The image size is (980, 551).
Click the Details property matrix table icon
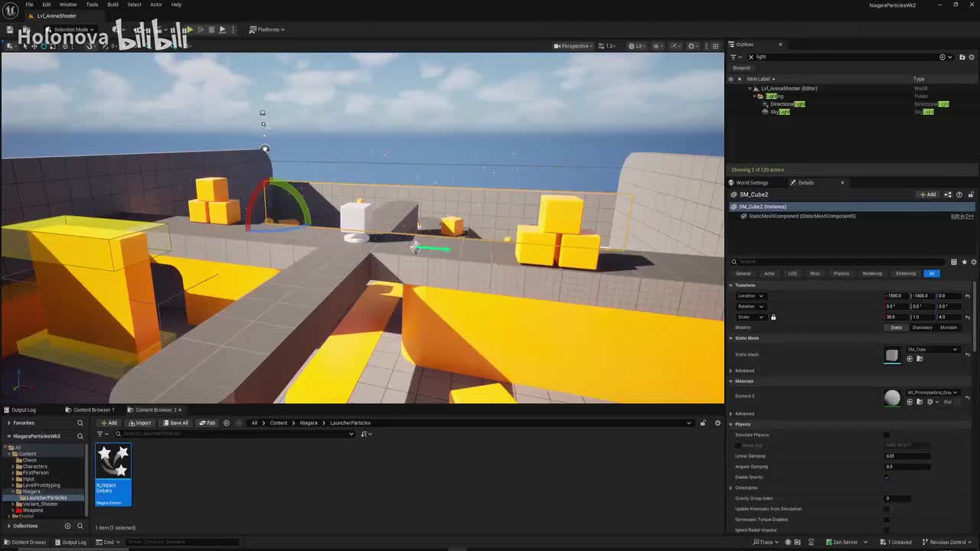click(x=954, y=262)
